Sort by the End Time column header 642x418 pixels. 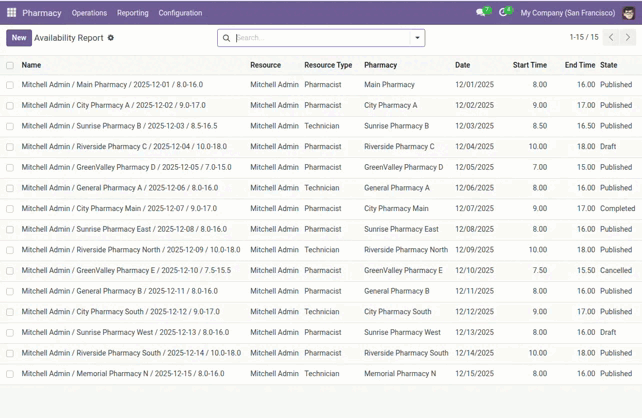(580, 65)
